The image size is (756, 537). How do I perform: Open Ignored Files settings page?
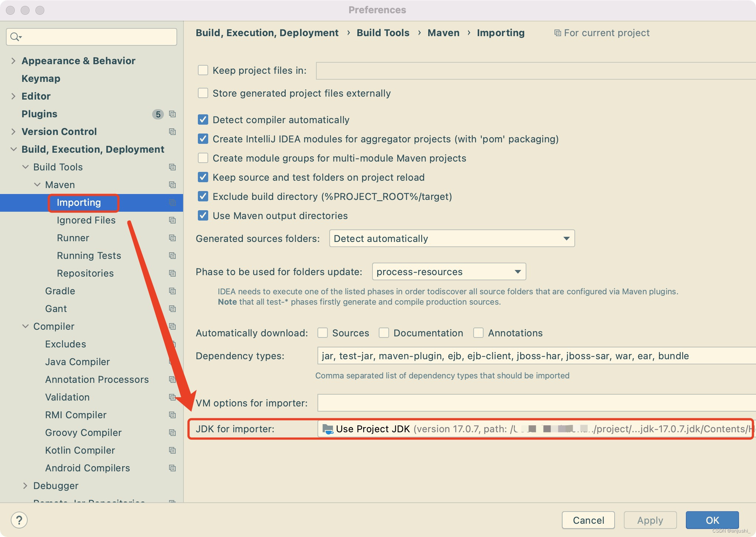click(86, 220)
